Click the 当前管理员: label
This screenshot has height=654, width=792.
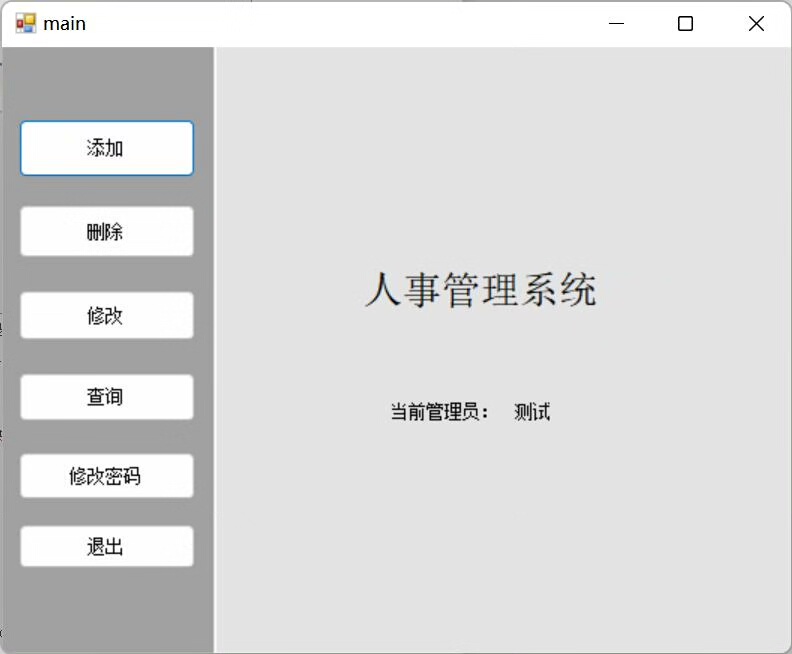(x=439, y=412)
